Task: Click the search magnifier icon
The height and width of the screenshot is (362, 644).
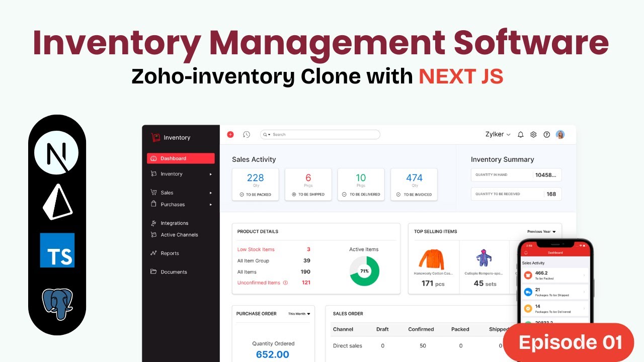Action: point(266,134)
